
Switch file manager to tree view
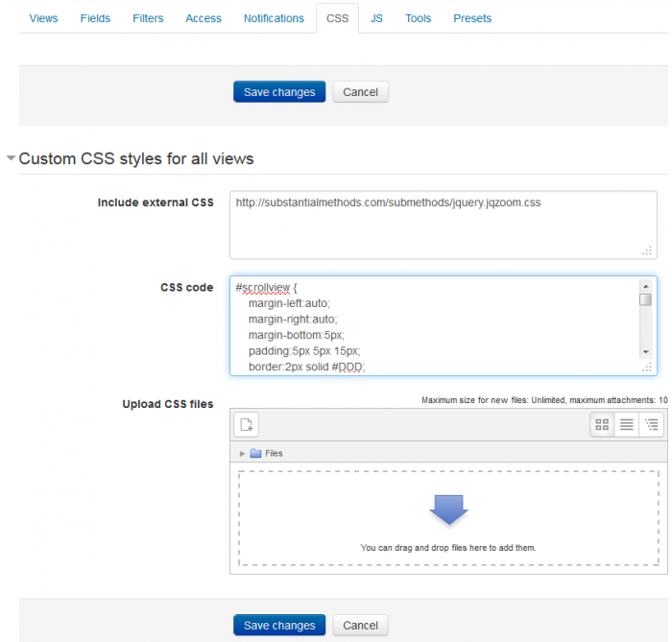(x=651, y=424)
